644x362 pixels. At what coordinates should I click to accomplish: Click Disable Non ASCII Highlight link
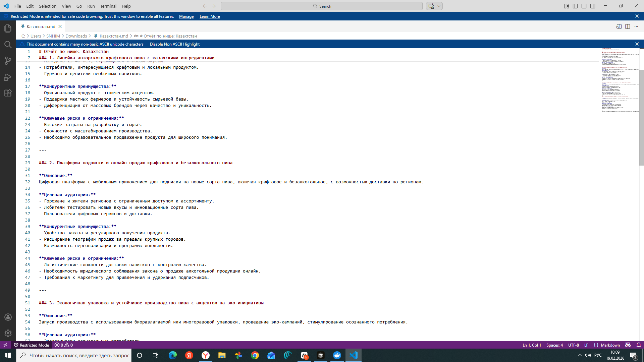174,44
